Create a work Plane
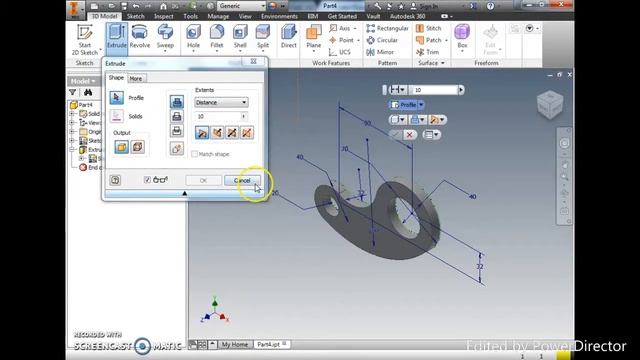 click(x=313, y=37)
